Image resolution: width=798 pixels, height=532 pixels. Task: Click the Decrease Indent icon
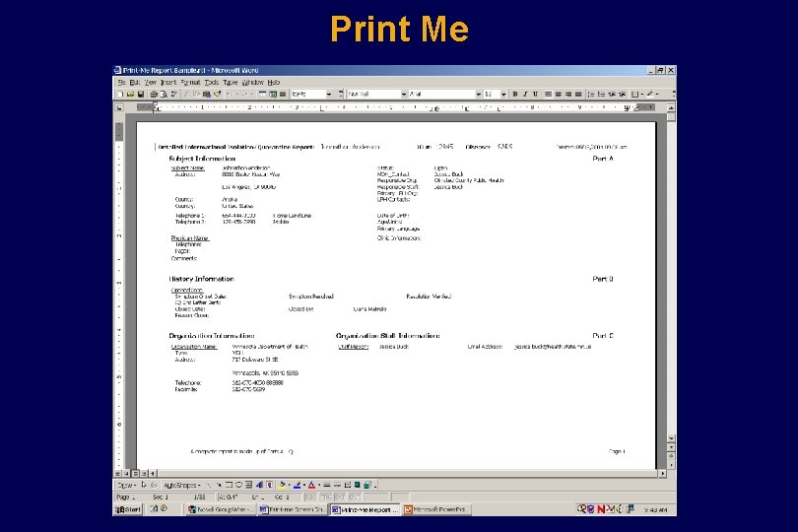(x=612, y=95)
